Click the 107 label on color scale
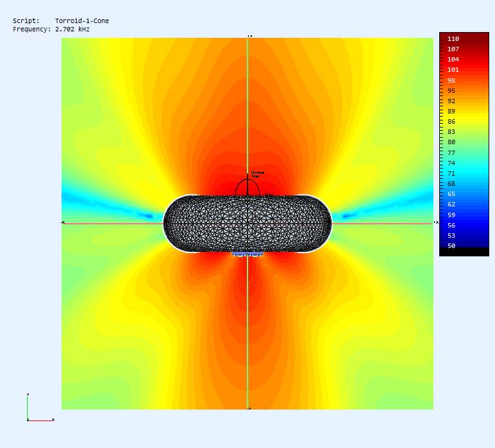This screenshot has height=448, width=495. click(453, 49)
